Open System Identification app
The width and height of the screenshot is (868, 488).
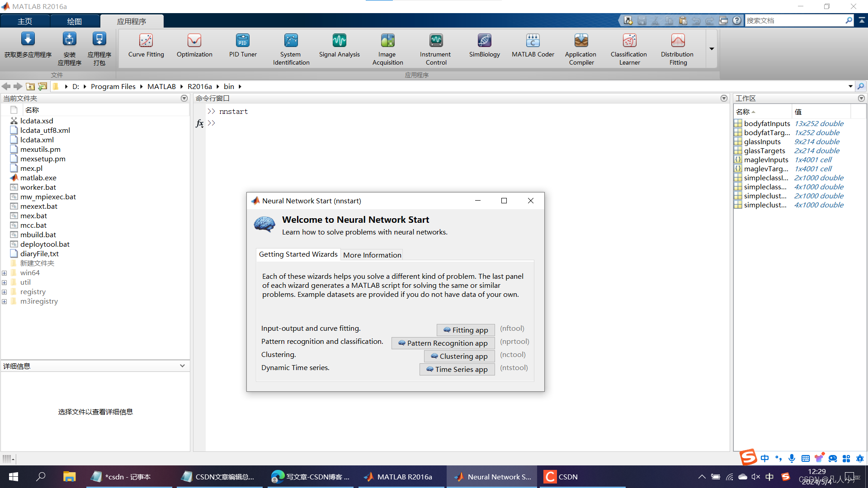pyautogui.click(x=291, y=49)
